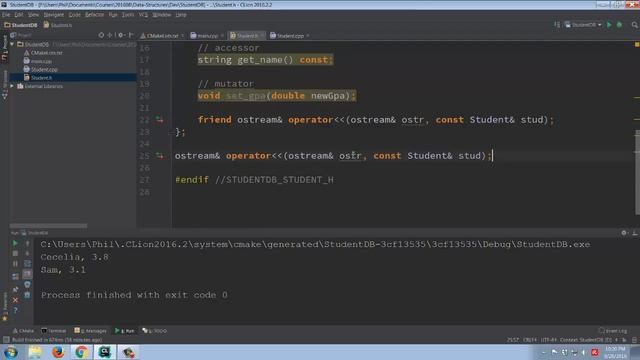This screenshot has width=640, height=360.
Task: Hide the Project tool window
Action: (131, 35)
